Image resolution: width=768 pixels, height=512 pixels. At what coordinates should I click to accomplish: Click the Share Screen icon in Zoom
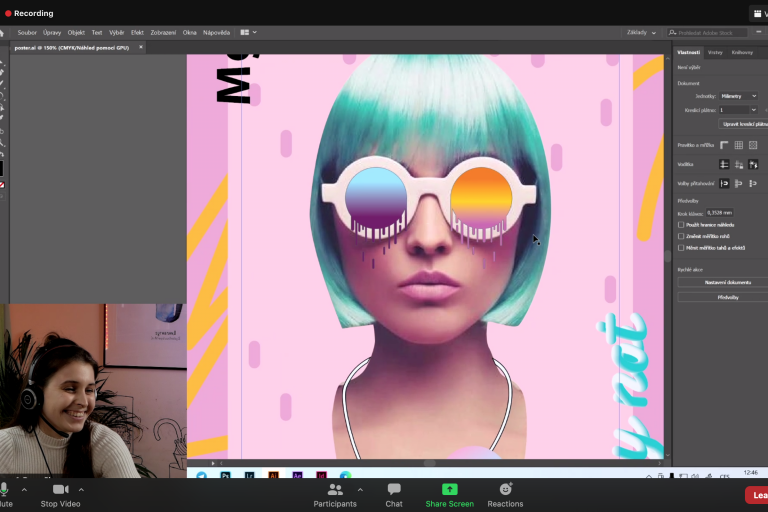pos(449,489)
